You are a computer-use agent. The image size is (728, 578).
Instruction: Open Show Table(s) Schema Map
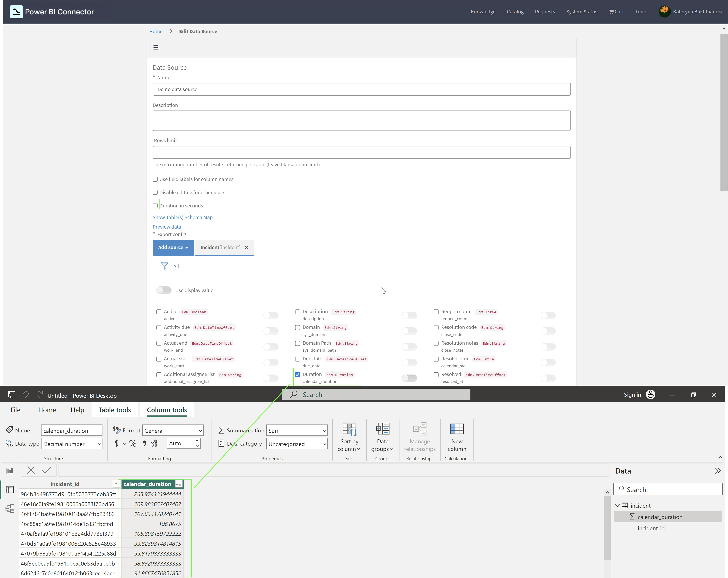click(x=182, y=217)
